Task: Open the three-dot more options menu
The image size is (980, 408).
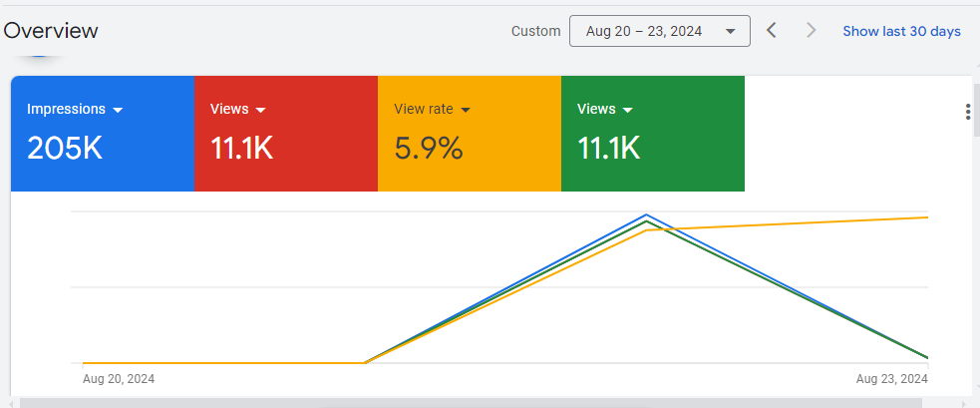Action: (x=968, y=112)
